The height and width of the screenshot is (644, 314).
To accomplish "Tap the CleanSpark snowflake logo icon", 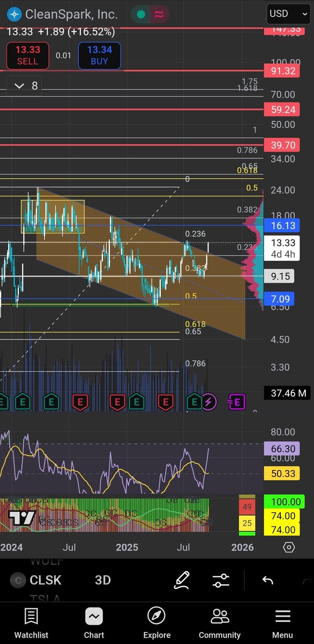I will [x=14, y=14].
